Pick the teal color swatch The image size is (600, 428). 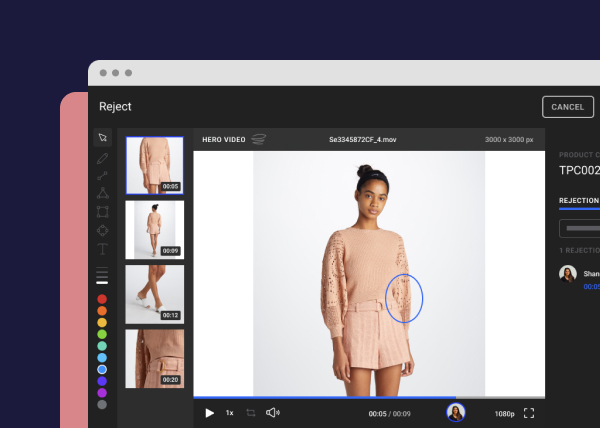102,346
